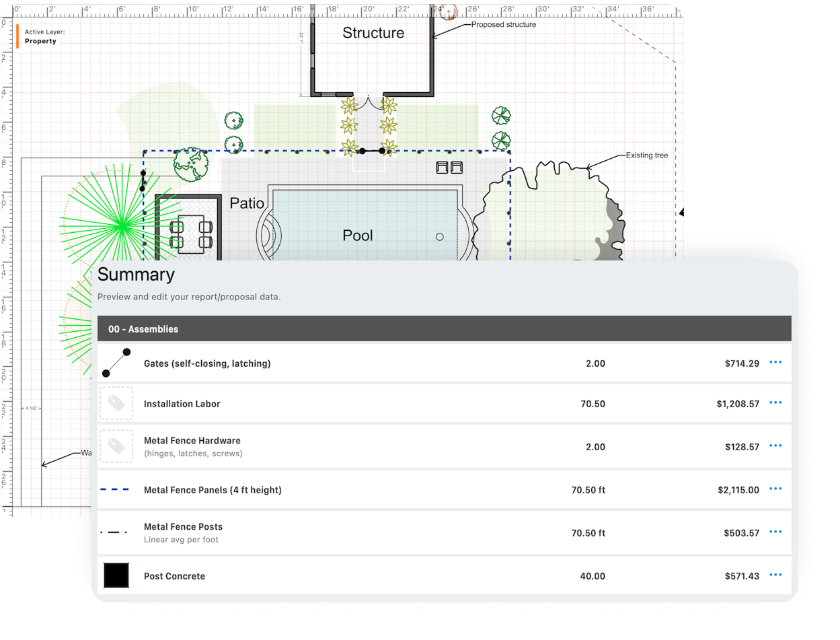Click '(hinges, latches, screws)' subtitle text
840x640 pixels.
(x=193, y=454)
